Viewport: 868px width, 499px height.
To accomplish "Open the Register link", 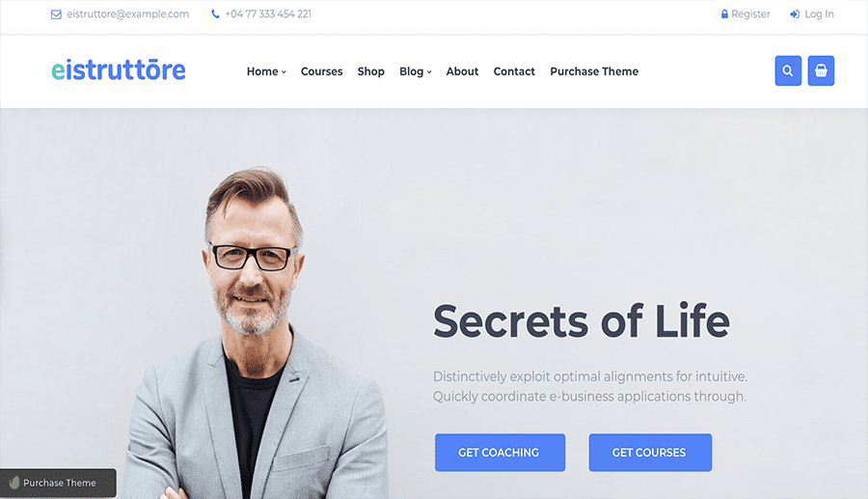I will 750,14.
